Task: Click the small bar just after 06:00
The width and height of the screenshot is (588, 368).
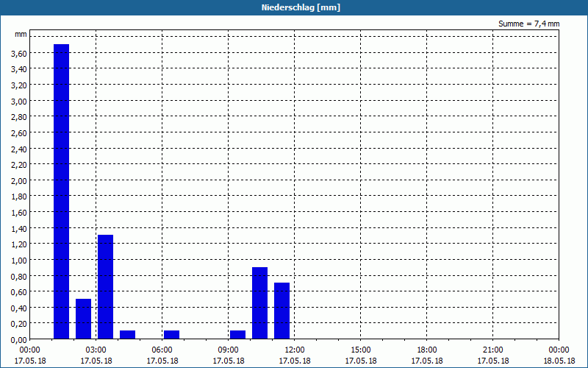Action: click(172, 335)
